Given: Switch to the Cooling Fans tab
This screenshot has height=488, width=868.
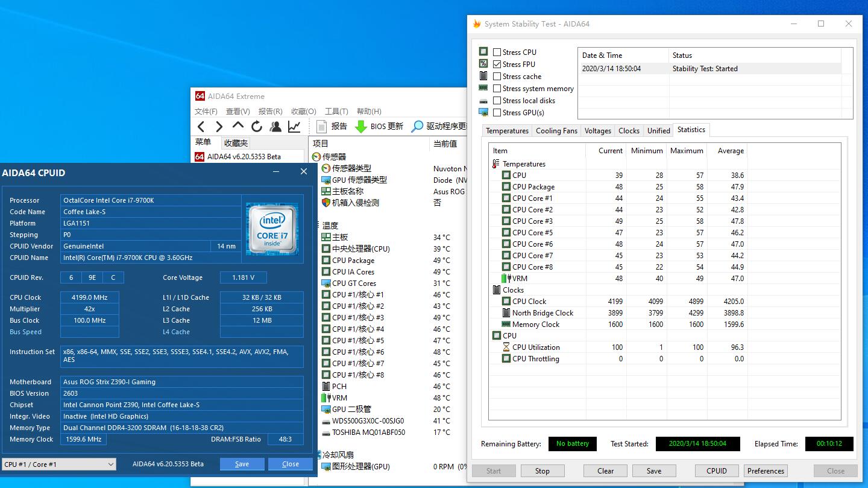Looking at the screenshot, I should coord(556,131).
